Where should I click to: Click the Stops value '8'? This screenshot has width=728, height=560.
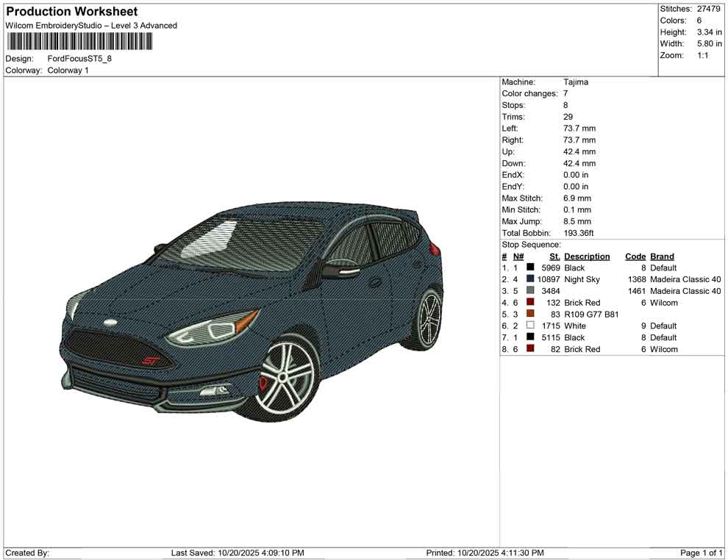(x=565, y=105)
